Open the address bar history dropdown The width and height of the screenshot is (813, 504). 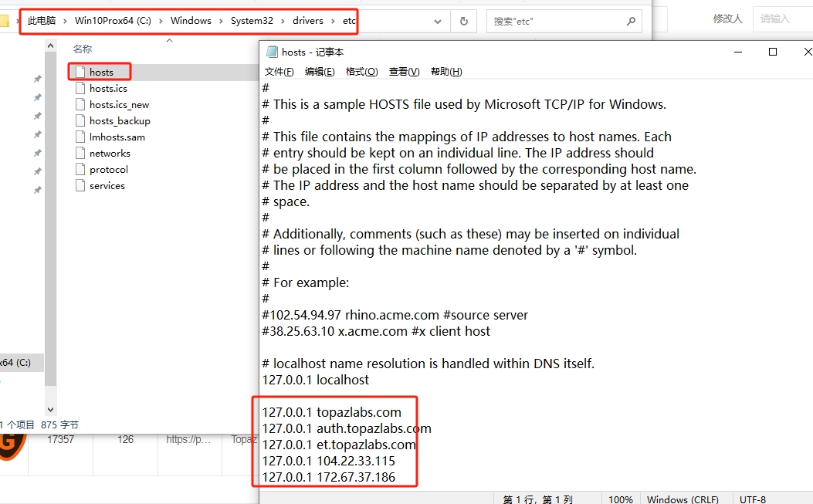438,22
